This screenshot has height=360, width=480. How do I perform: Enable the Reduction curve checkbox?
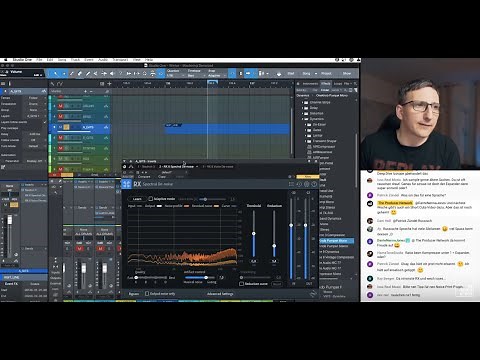point(242,284)
